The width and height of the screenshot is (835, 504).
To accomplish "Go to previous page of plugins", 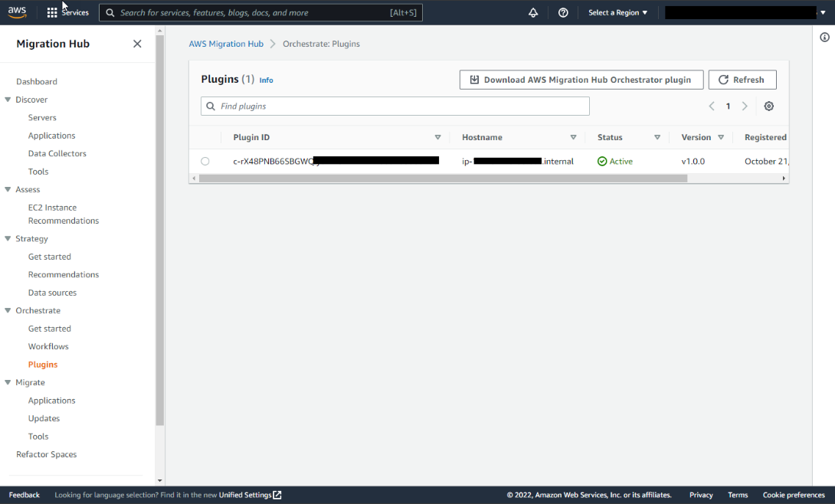I will point(712,106).
